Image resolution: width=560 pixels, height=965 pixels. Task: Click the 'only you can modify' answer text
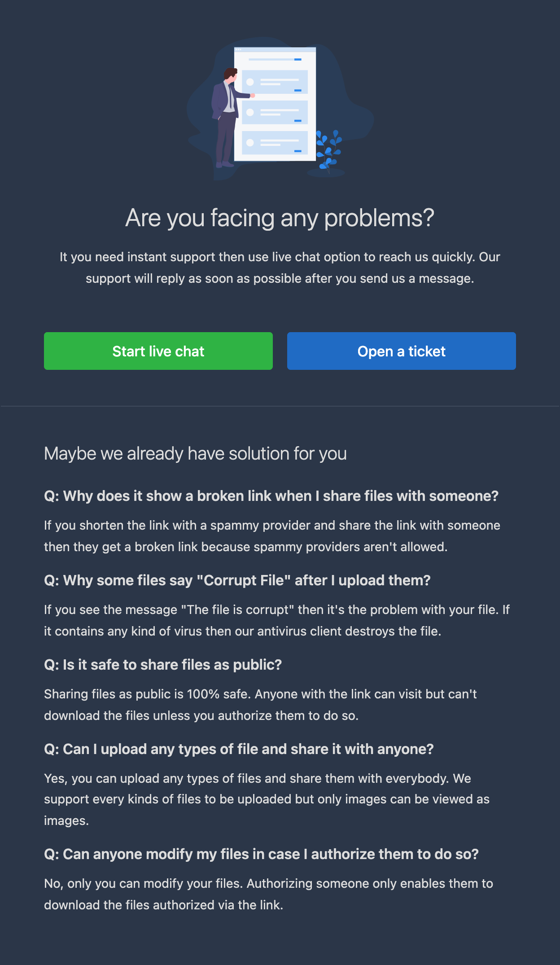point(268,894)
